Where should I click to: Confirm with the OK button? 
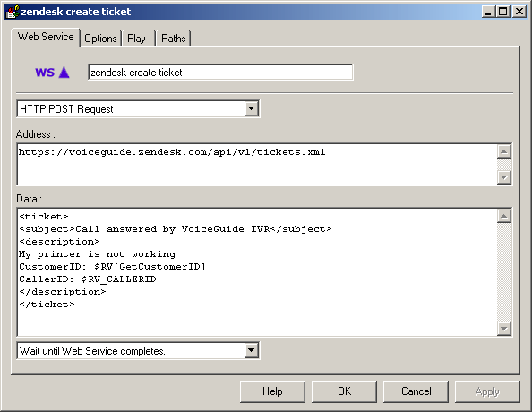point(345,391)
